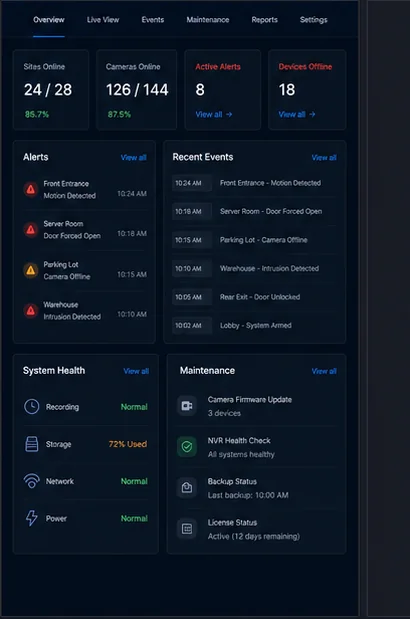The width and height of the screenshot is (410, 619).
Task: Click the Network Normal status
Action: (x=134, y=481)
